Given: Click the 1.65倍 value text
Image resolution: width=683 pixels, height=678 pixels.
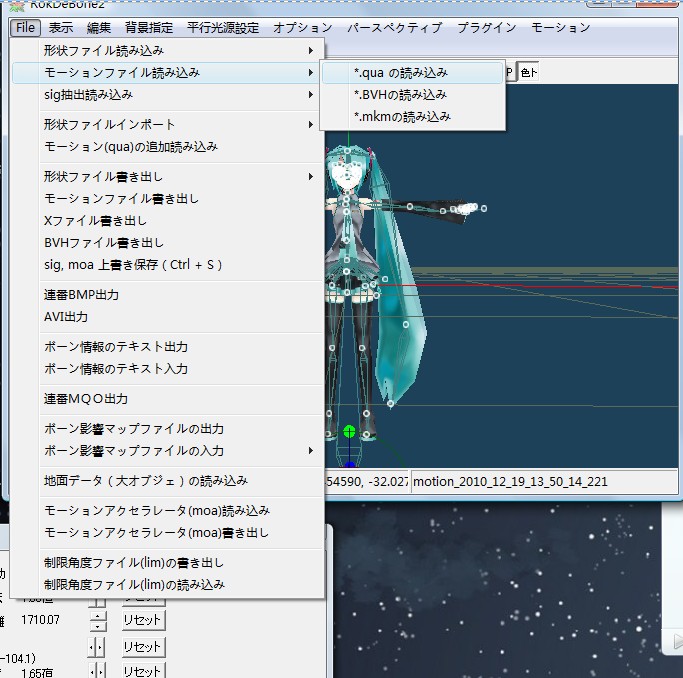Looking at the screenshot, I should coord(37,673).
